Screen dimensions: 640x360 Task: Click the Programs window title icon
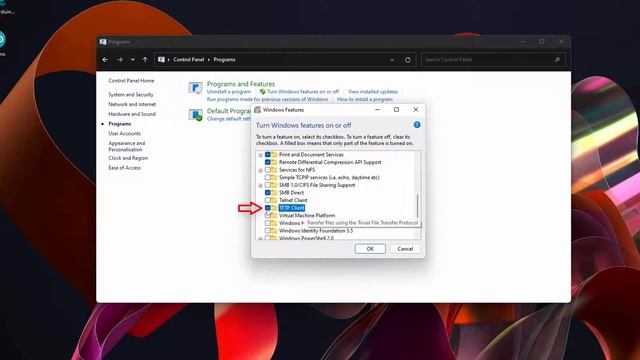[x=103, y=42]
